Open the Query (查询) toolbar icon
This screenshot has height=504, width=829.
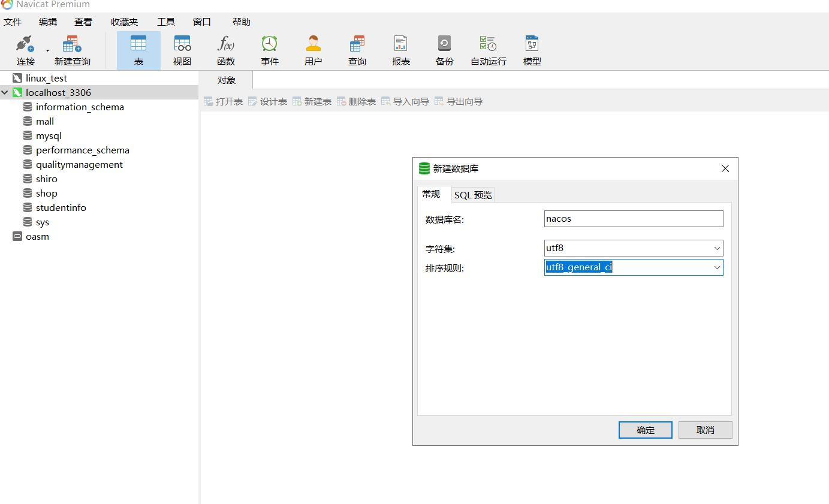click(x=357, y=50)
